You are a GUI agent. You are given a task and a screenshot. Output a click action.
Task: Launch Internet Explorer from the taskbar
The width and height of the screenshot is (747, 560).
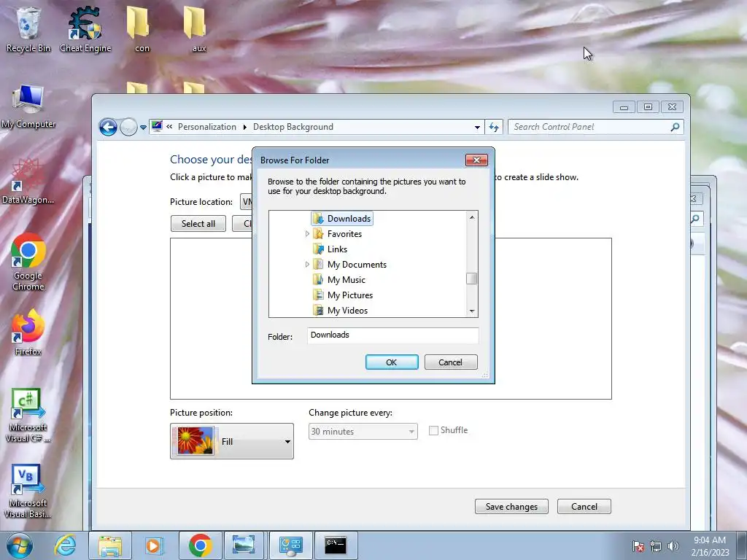tap(65, 545)
